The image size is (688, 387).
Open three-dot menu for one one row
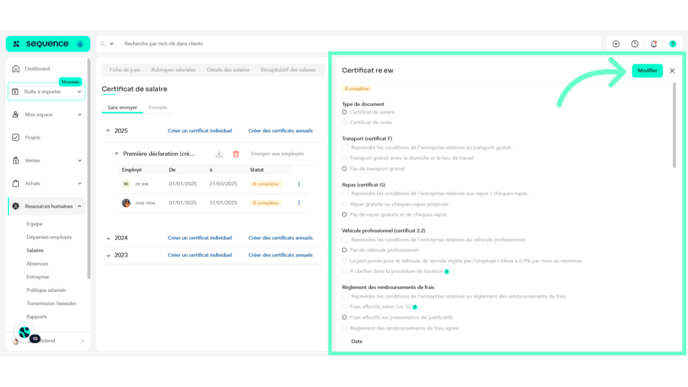tap(299, 203)
